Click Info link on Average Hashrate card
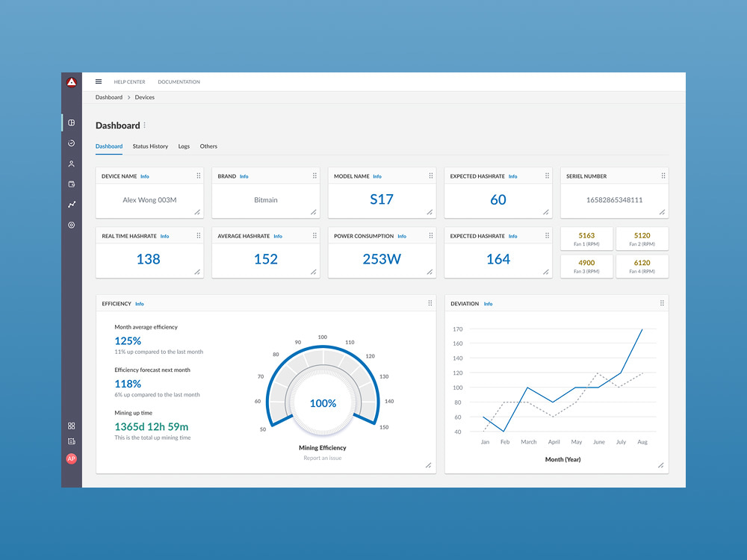The width and height of the screenshot is (747, 560). 278,237
